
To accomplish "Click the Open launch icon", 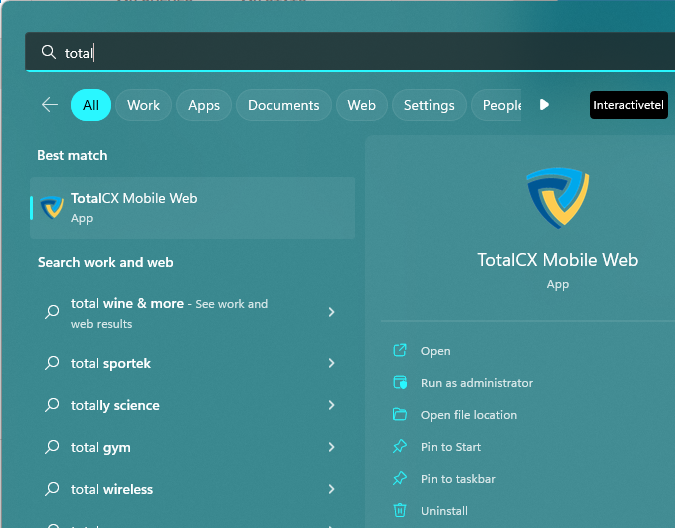I will [x=400, y=350].
